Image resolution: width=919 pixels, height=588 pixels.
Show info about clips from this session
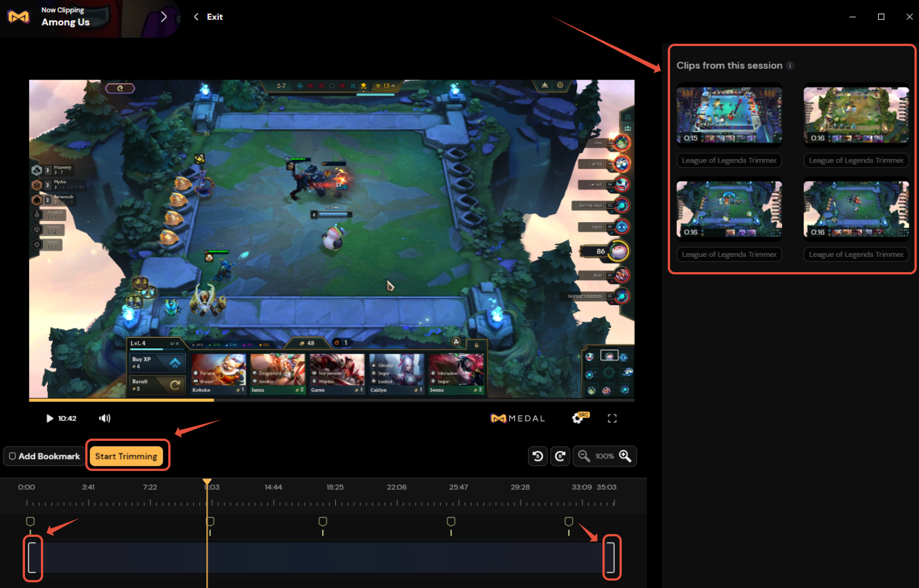coord(790,65)
